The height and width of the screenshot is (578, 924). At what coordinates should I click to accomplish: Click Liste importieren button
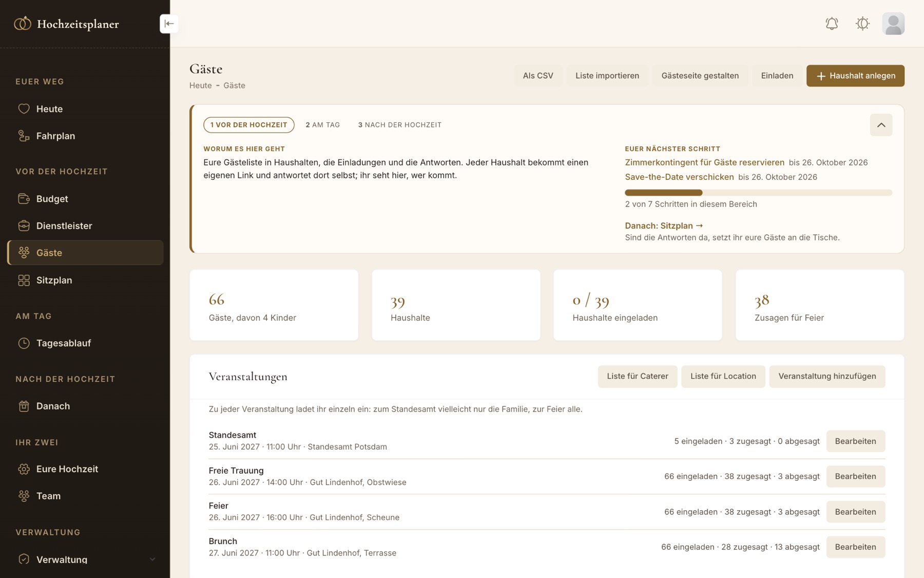(x=607, y=76)
